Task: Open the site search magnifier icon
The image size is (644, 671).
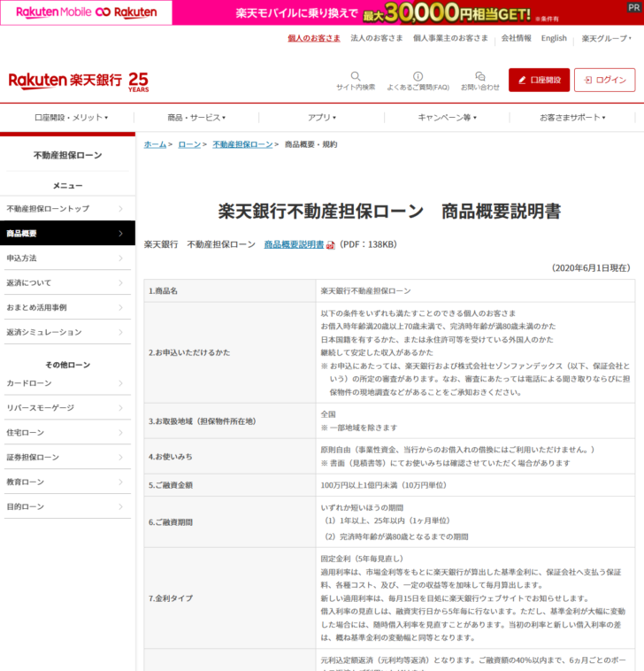Action: [x=356, y=76]
